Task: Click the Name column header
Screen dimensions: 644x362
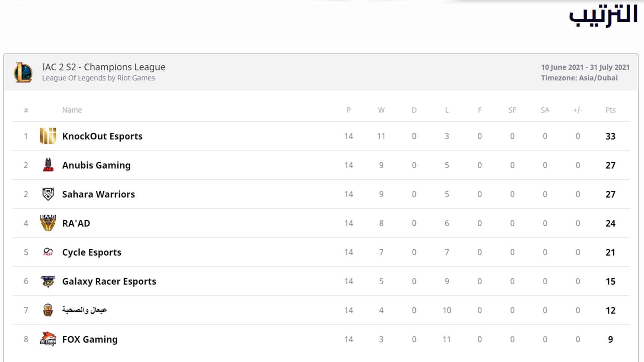Action: 72,110
